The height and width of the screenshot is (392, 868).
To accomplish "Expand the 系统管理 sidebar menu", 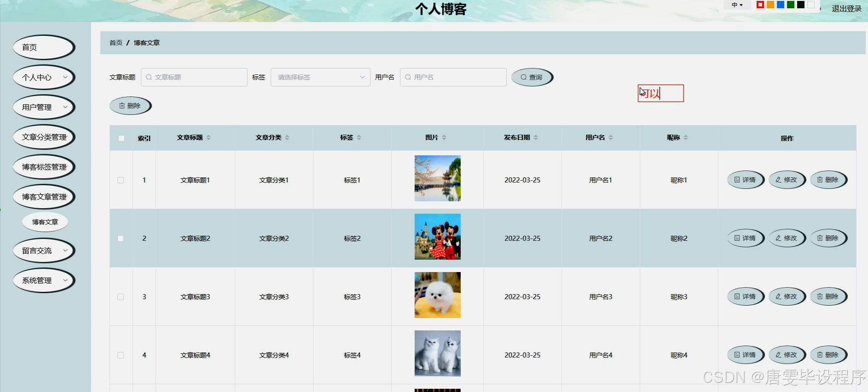I will [x=44, y=280].
